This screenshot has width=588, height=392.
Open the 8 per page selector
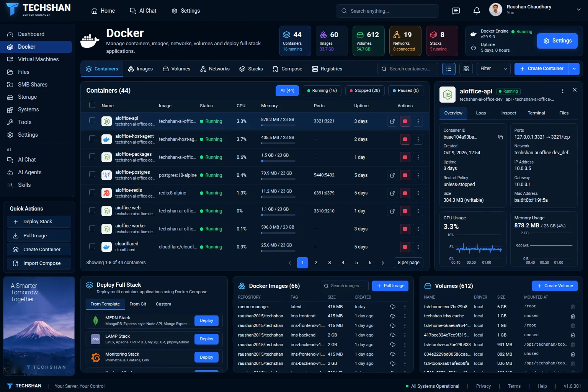pyautogui.click(x=408, y=263)
